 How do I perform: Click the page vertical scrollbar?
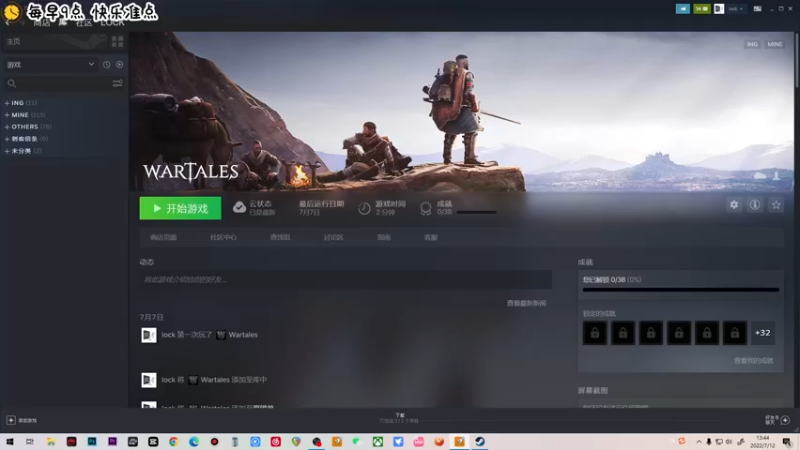(795, 59)
